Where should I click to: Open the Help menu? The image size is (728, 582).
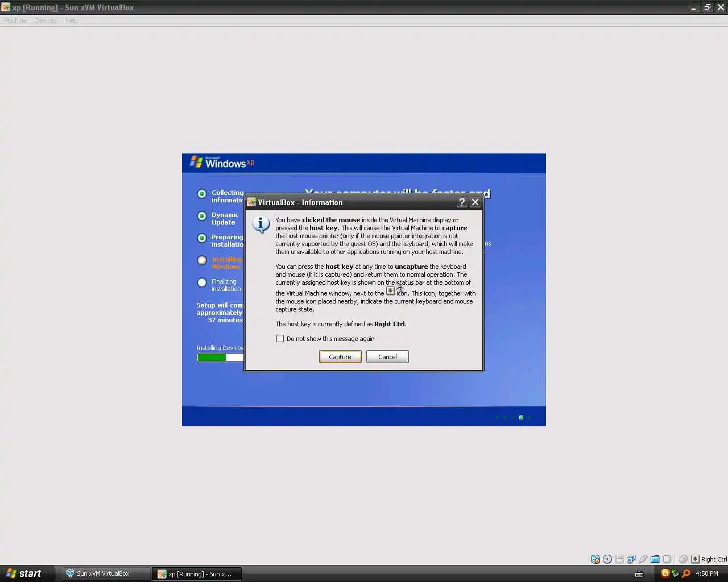71,20
